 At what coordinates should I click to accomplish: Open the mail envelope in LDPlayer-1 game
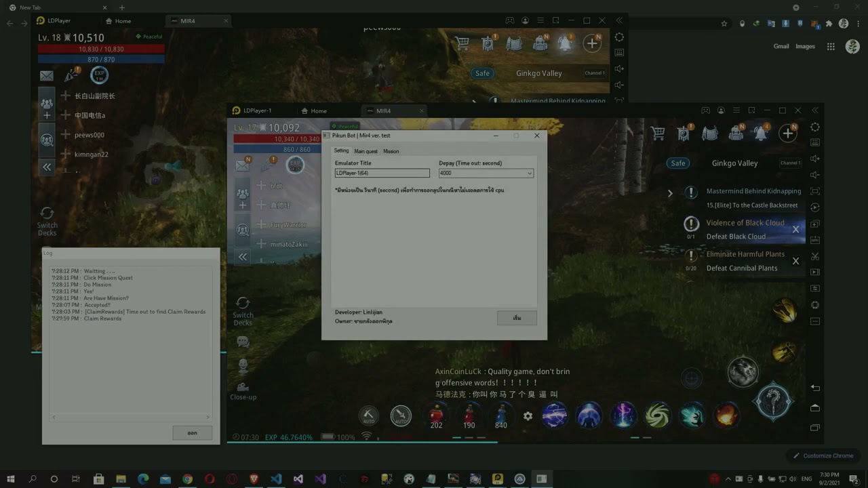(x=243, y=165)
